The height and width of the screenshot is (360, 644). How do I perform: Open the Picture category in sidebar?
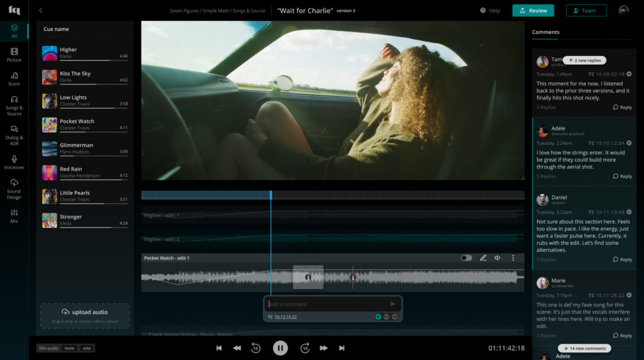click(x=14, y=55)
